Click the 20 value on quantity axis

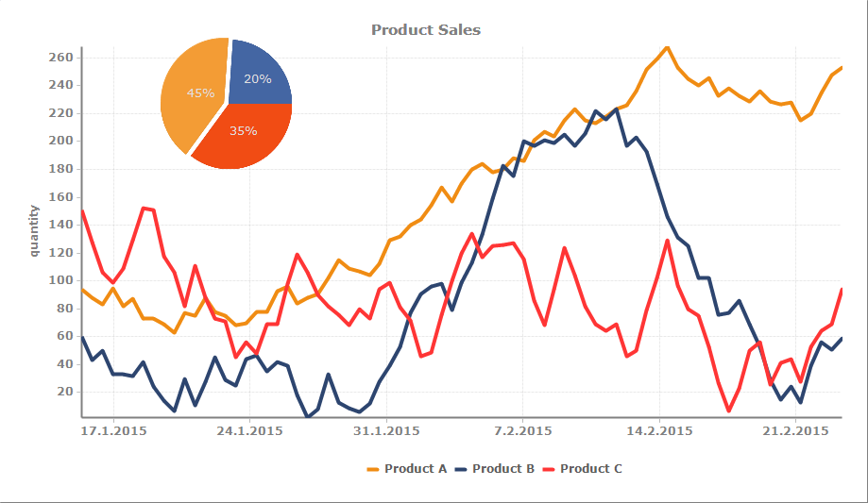[x=64, y=392]
